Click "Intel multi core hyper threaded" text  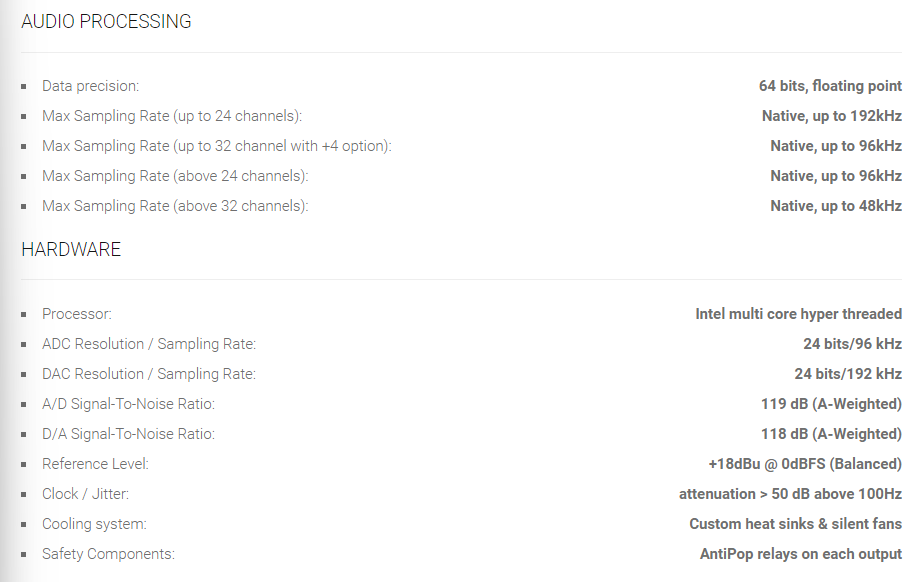tap(798, 314)
